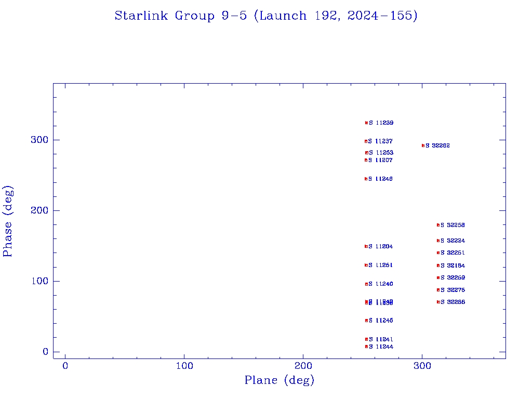The image size is (532, 399).
Task: Select the "S 11204" data label
Action: (x=381, y=246)
